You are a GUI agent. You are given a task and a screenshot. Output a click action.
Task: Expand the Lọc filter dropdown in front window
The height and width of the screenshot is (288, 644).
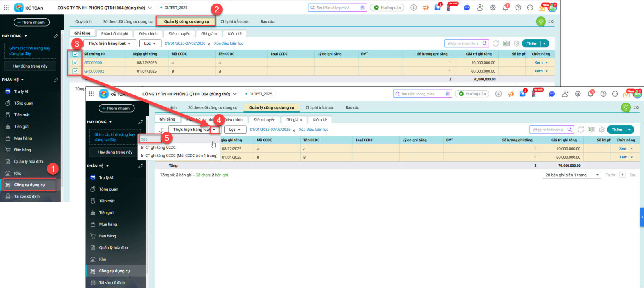tap(235, 130)
